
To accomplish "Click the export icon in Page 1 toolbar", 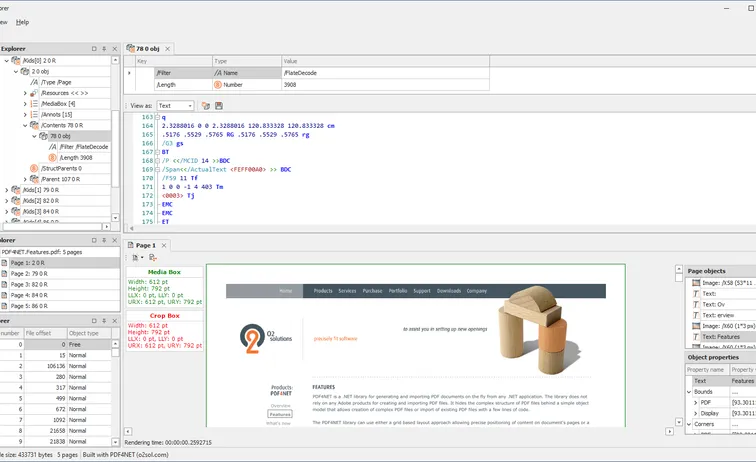I will point(153,258).
